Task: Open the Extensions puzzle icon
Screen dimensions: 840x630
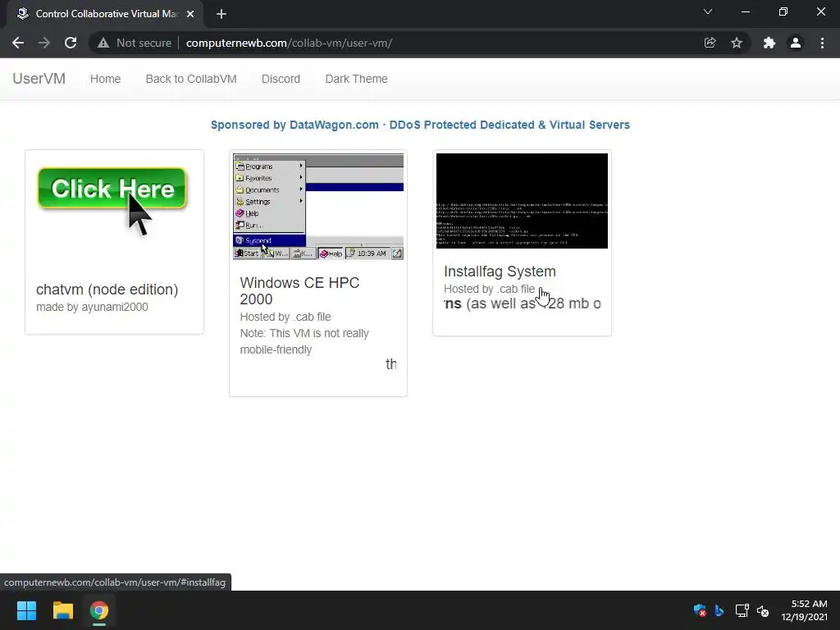Action: 769,43
